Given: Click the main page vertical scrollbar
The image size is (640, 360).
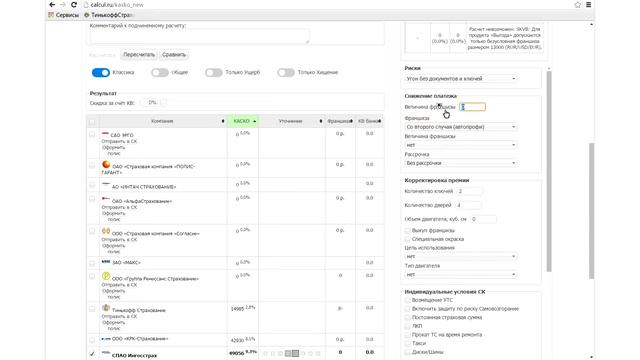Looking at the screenshot, I should coord(591,211).
